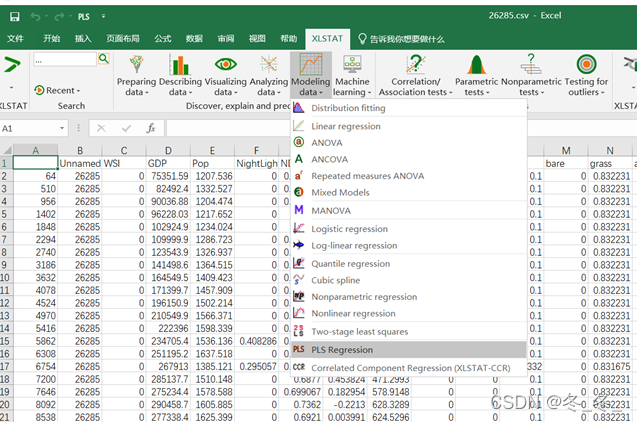Choose Linear regression menu item
This screenshot has width=637, height=422.
[x=409, y=126]
